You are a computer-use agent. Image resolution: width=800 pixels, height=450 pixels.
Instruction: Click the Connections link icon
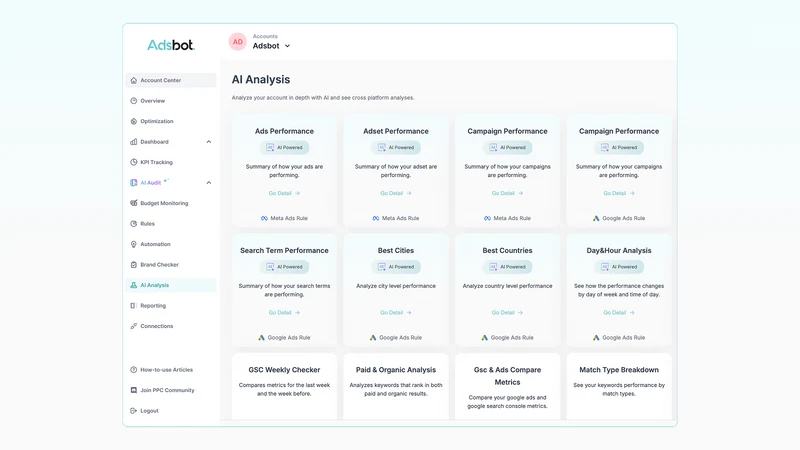coord(134,326)
